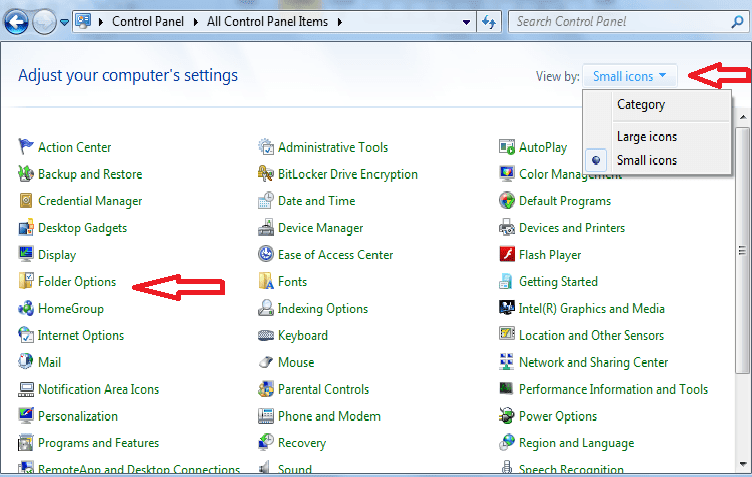Open recent pages dropdown beside Forward button
Viewport: 752px width, 477px height.
pos(64,22)
